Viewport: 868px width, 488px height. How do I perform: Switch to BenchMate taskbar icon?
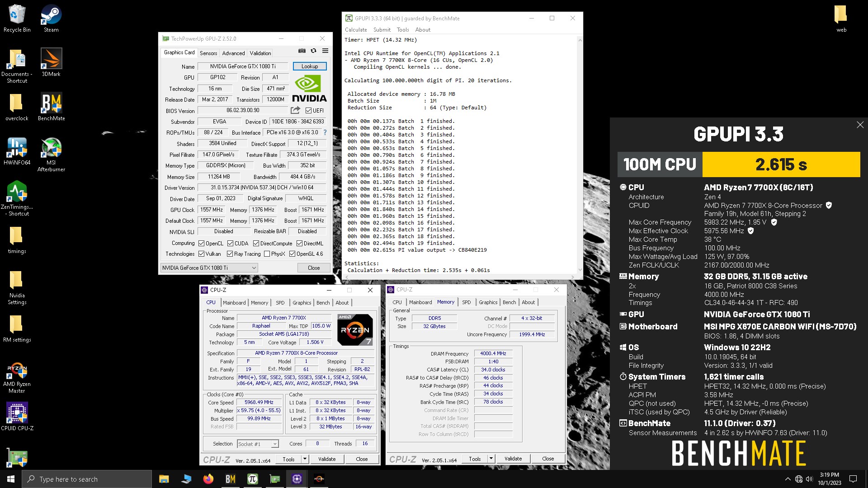(x=230, y=479)
